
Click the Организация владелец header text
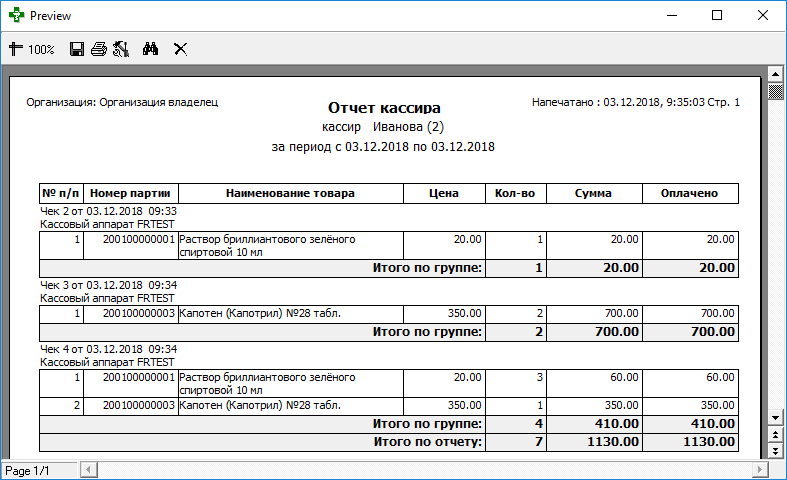click(159, 102)
